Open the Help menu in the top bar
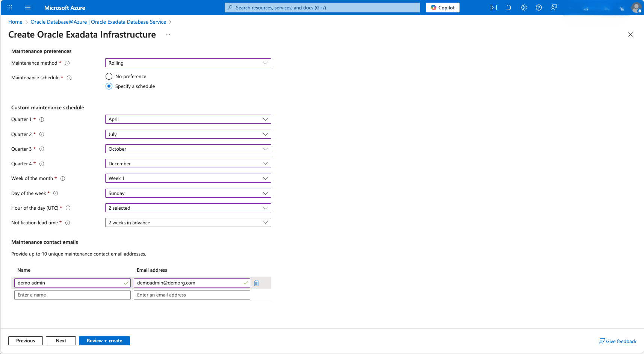 pos(538,8)
